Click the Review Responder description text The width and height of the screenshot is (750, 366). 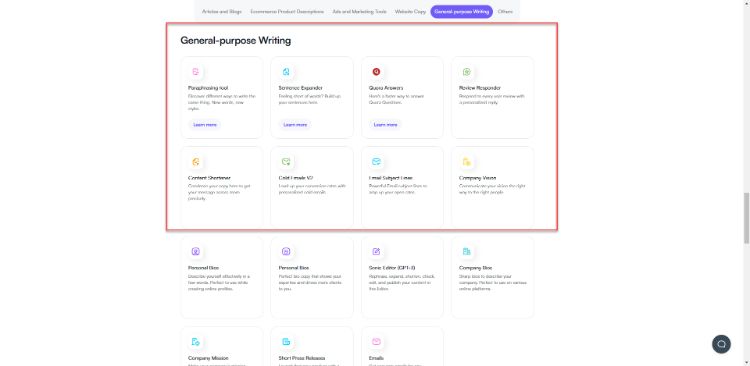click(x=492, y=99)
